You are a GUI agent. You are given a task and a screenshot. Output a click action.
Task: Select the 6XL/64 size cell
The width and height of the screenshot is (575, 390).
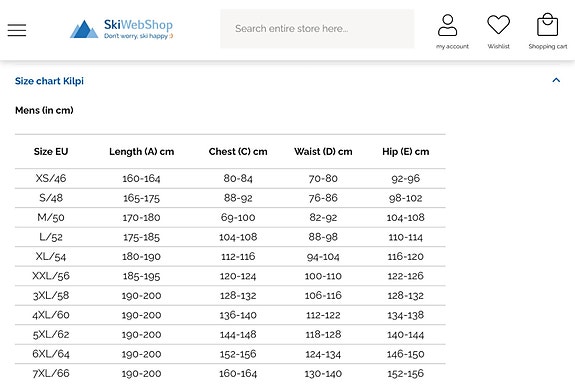pos(51,354)
